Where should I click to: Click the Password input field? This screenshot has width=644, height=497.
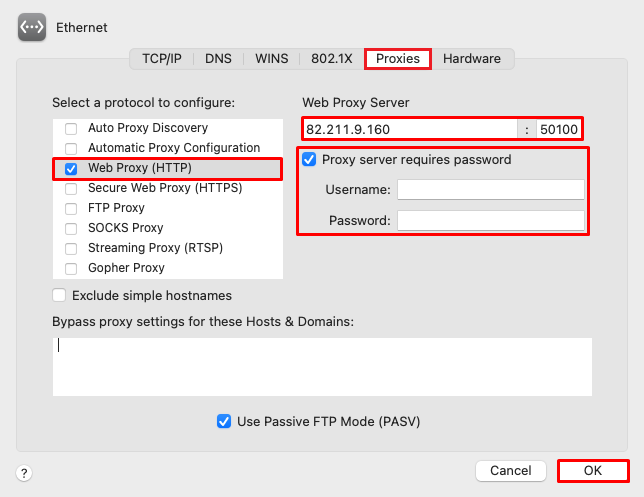[x=491, y=221]
